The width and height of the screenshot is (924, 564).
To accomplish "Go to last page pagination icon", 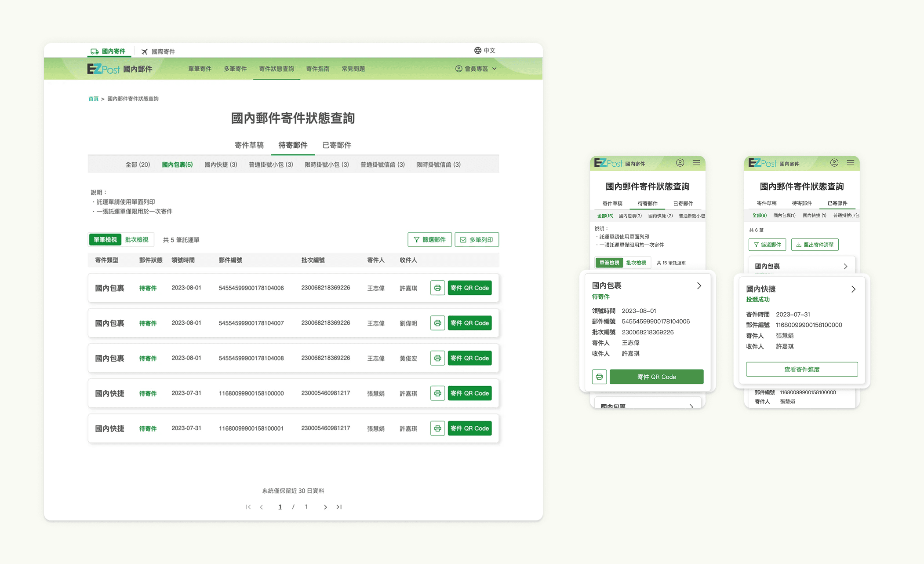I will pyautogui.click(x=339, y=507).
